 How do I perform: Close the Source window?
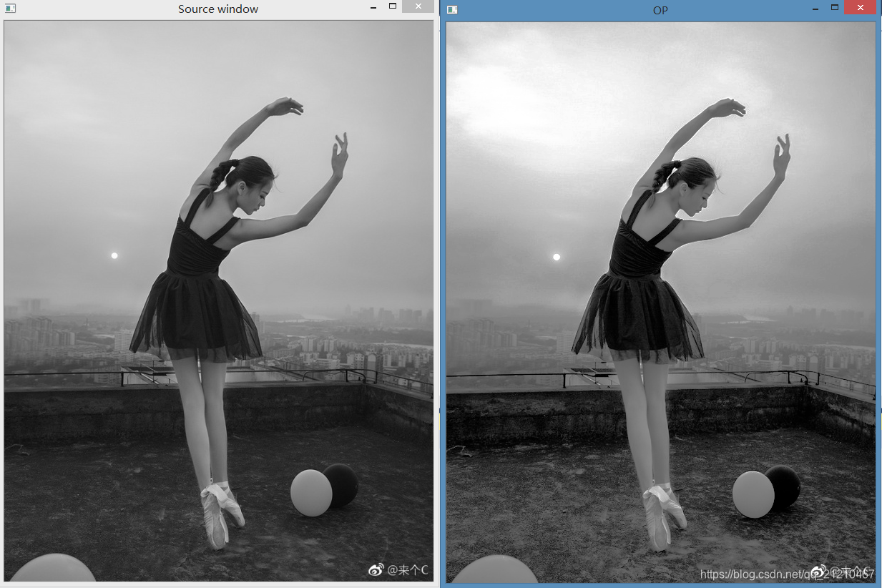[418, 6]
